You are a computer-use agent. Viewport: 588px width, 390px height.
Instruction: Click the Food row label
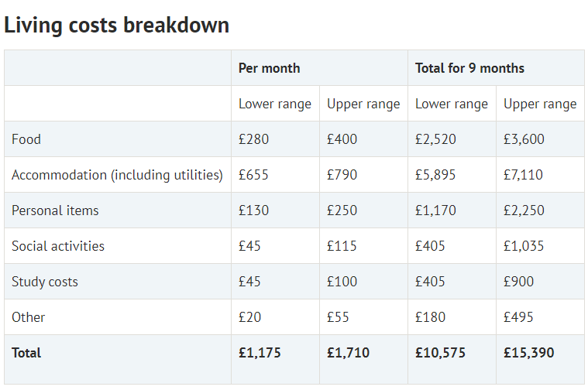[26, 139]
